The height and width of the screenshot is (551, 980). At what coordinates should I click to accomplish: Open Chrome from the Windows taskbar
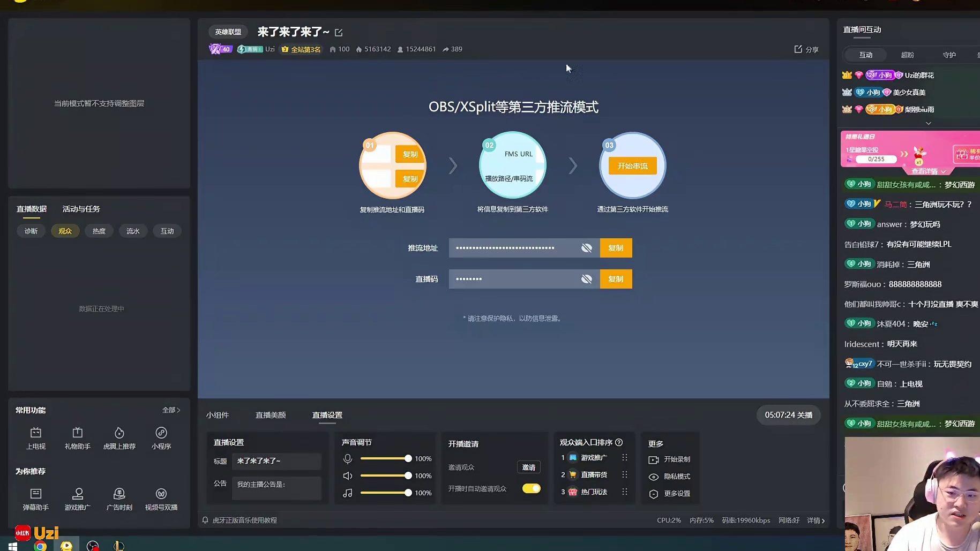click(40, 546)
